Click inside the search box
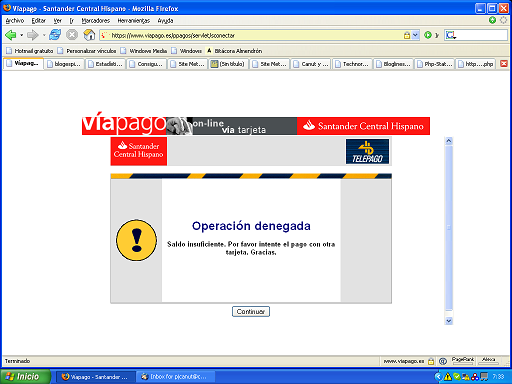Image resolution: width=512 pixels, height=384 pixels. pyautogui.click(x=481, y=35)
